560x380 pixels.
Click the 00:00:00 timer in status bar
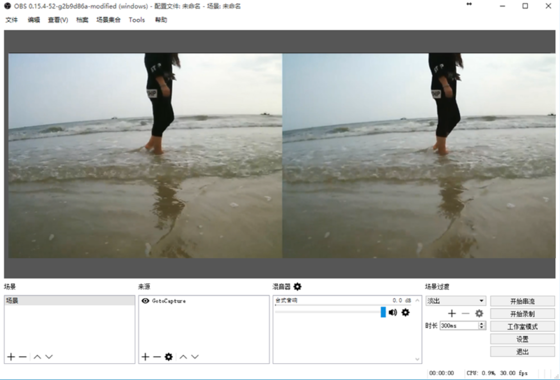coord(441,373)
